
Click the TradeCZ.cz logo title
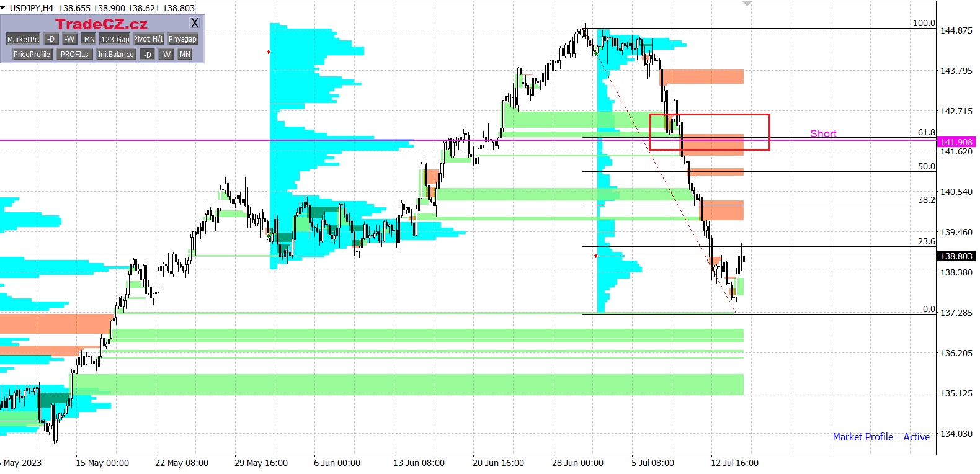point(101,24)
